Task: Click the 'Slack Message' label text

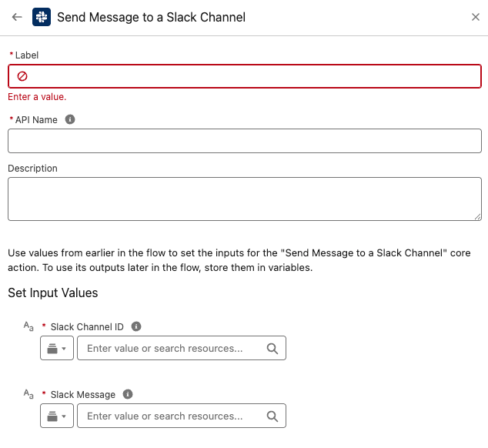Action: pyautogui.click(x=83, y=394)
